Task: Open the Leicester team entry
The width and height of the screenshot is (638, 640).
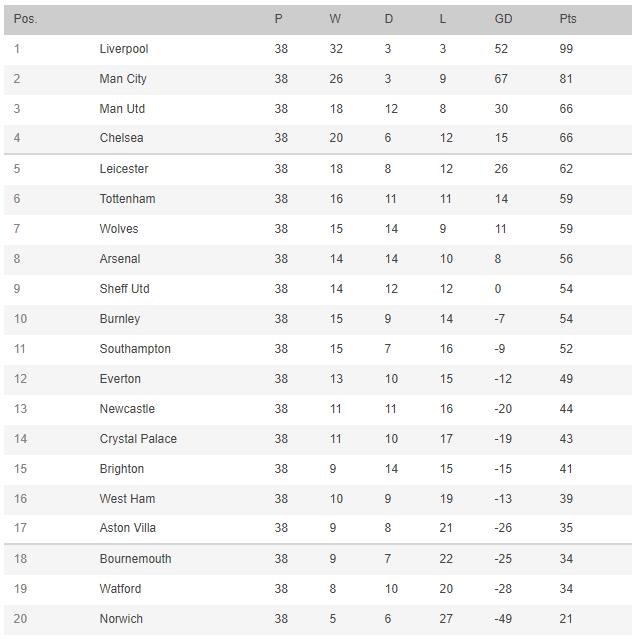Action: point(124,169)
